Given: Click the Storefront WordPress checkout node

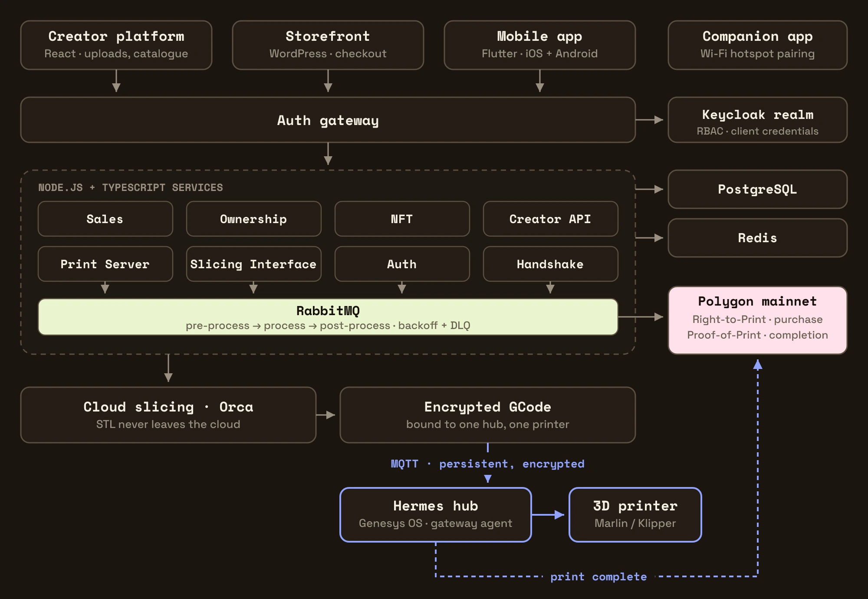Looking at the screenshot, I should tap(328, 45).
